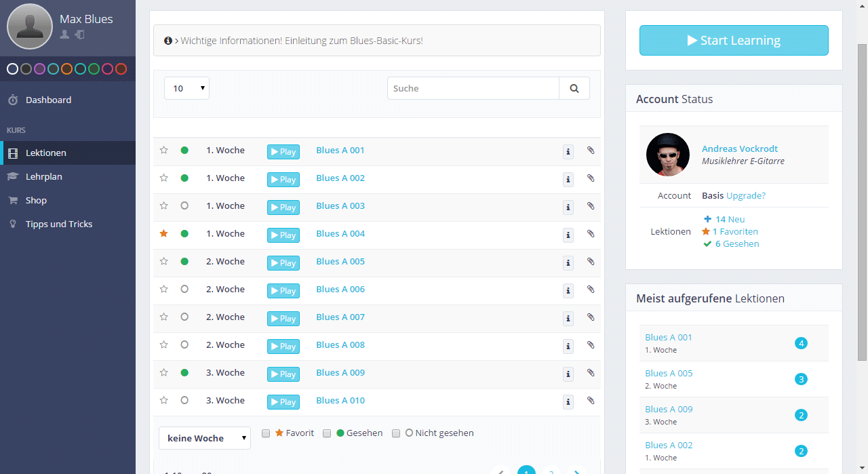Viewport: 868px width, 474px height.
Task: Open the paperclip attachment for Blues A 005
Action: click(591, 262)
